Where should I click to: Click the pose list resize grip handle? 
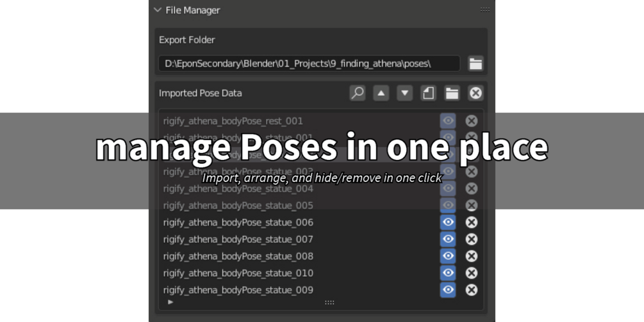click(329, 302)
